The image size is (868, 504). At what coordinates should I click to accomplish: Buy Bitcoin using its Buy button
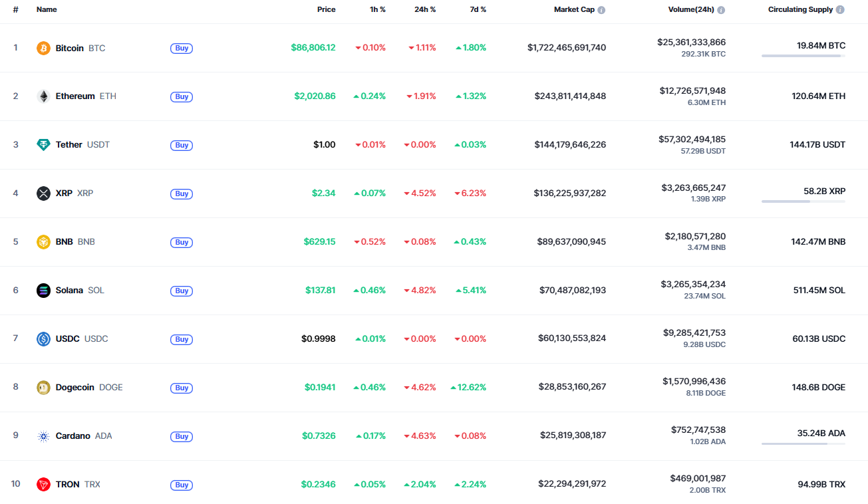182,49
